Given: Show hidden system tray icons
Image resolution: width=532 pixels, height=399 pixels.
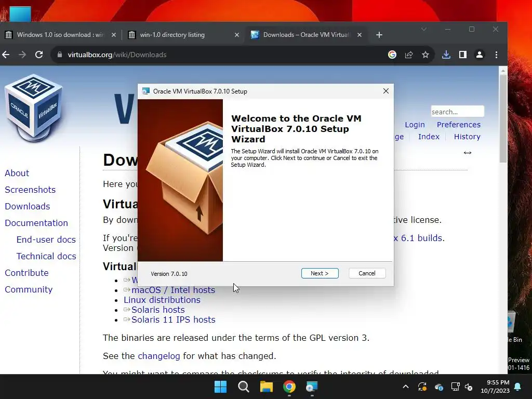Looking at the screenshot, I should coord(405,387).
